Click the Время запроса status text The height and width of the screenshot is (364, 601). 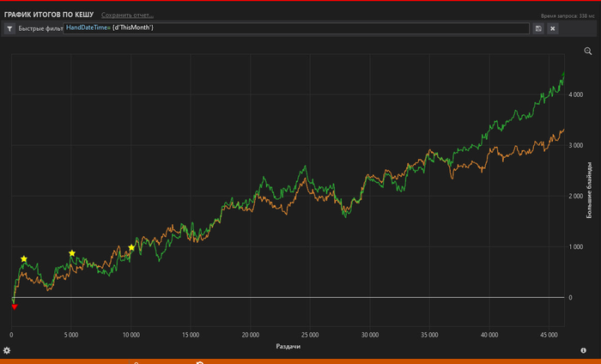(568, 16)
